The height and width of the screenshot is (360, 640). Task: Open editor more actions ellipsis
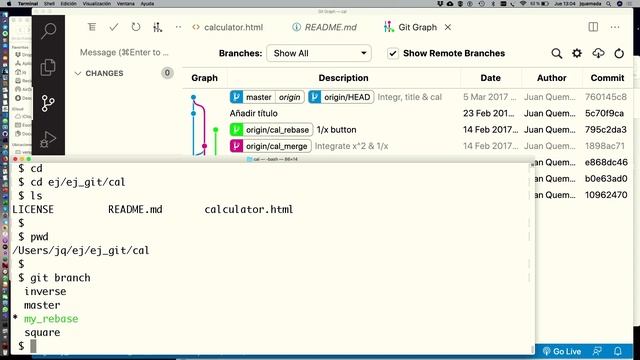[x=615, y=27]
